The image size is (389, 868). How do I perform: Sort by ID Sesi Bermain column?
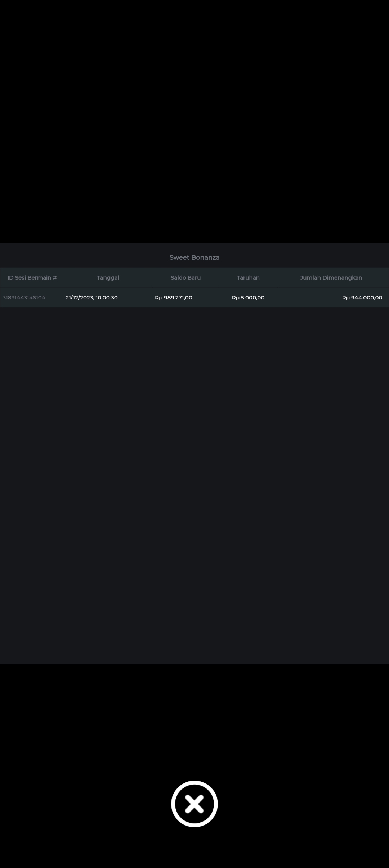[x=32, y=277]
